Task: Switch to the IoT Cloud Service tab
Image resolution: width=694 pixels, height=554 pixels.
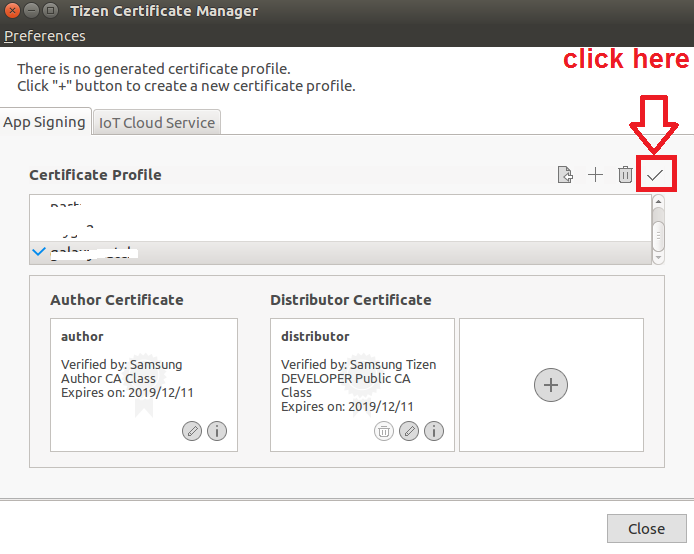Action: pyautogui.click(x=156, y=123)
